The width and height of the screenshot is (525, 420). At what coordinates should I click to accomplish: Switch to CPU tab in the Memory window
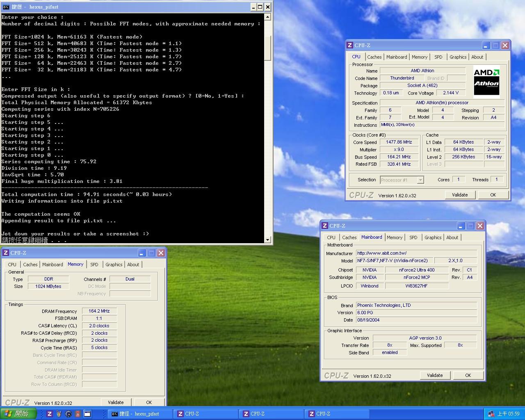coord(12,265)
